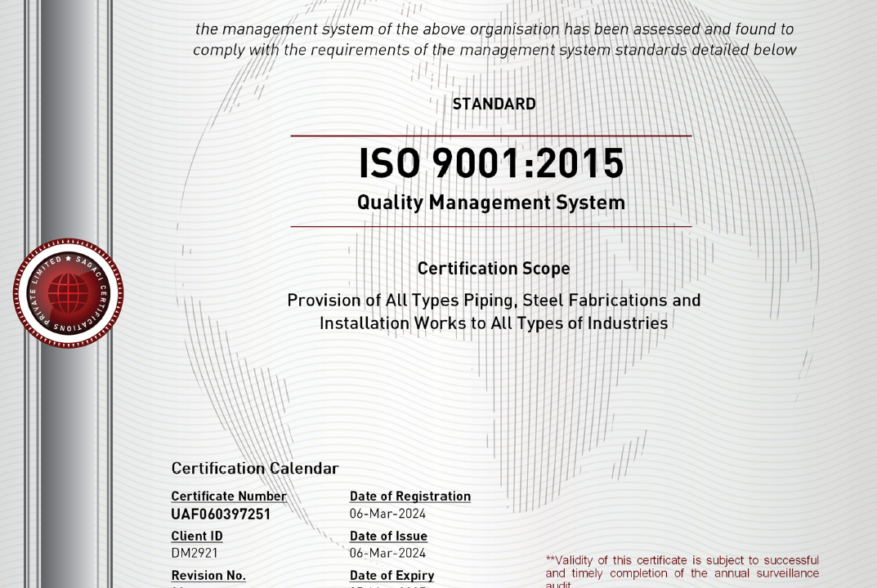Click the Date of Registration label
The image size is (877, 588).
[x=410, y=496]
